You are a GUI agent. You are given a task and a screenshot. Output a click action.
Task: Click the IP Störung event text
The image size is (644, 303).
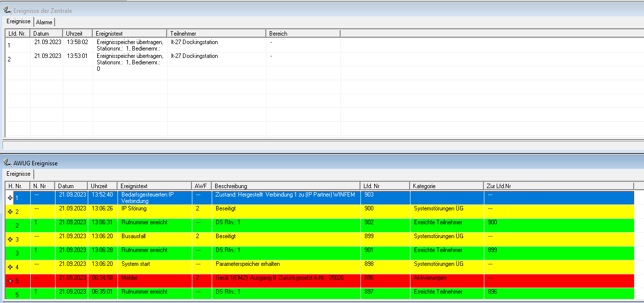[134, 208]
